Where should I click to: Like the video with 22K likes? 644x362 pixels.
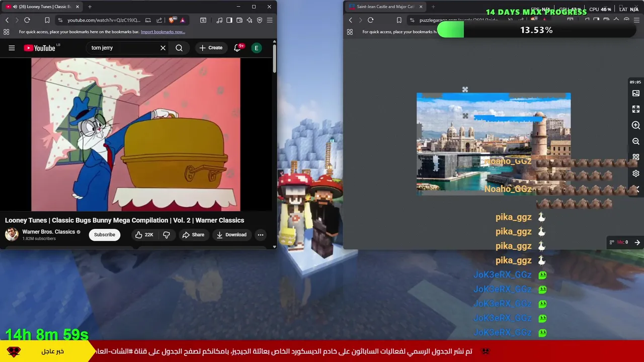pyautogui.click(x=144, y=235)
